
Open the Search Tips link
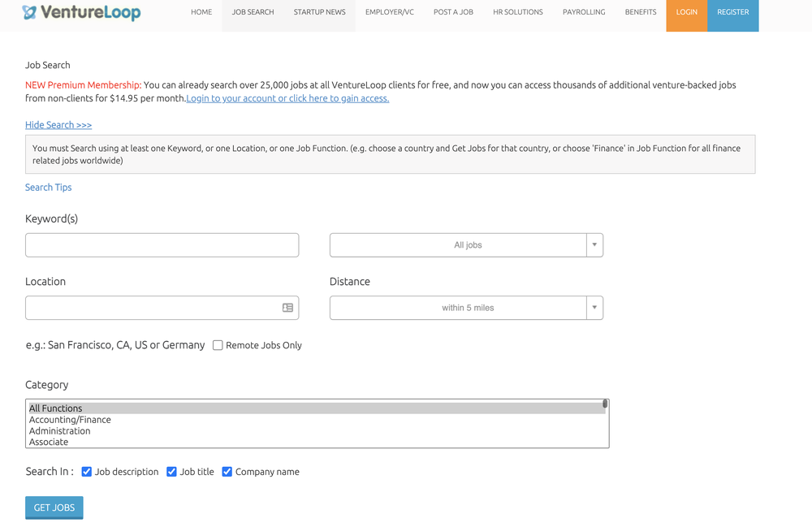coord(49,188)
